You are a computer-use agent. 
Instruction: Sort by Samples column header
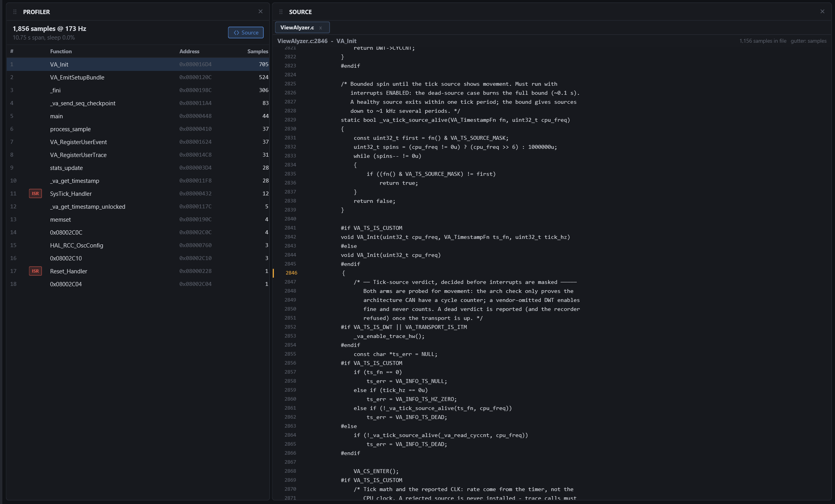click(x=258, y=51)
